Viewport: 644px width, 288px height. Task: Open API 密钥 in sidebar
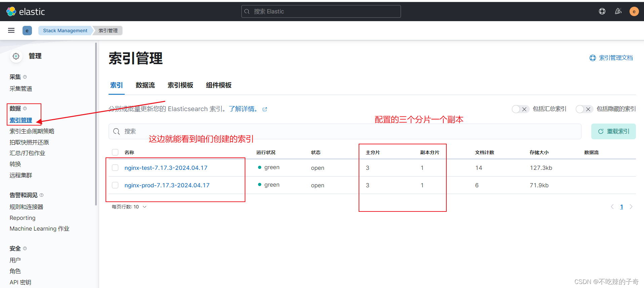(20, 282)
